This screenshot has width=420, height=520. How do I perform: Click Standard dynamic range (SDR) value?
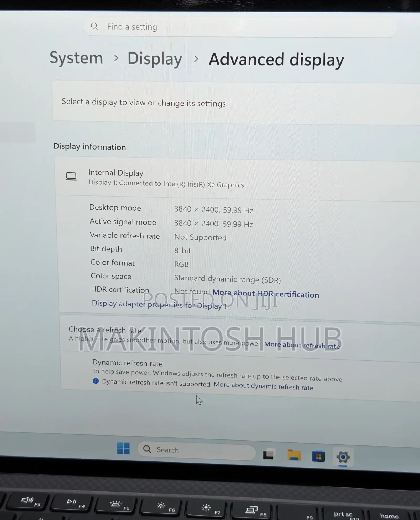(x=227, y=279)
